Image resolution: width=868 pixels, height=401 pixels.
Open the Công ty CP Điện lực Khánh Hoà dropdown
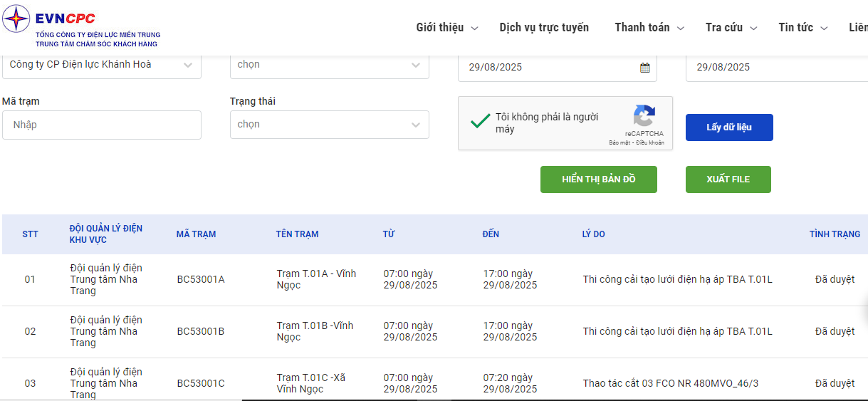coord(102,65)
